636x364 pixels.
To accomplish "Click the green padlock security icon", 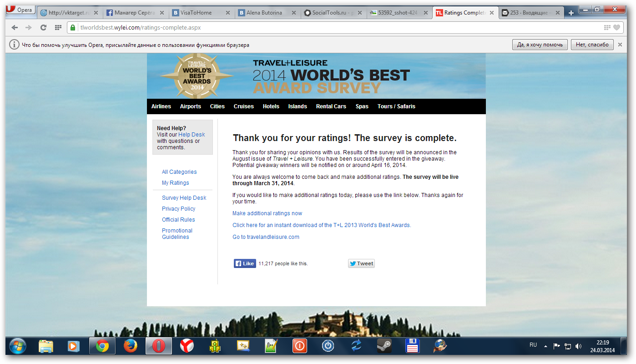I will pyautogui.click(x=73, y=27).
